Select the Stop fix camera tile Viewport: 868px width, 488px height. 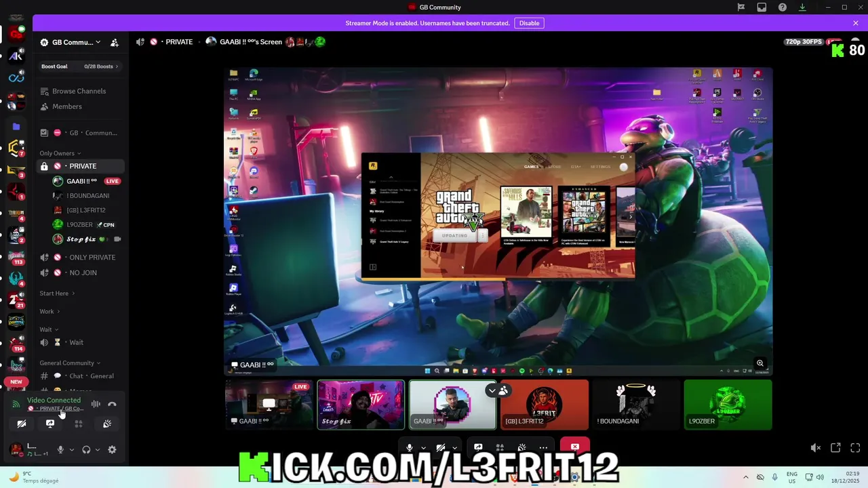click(x=361, y=405)
